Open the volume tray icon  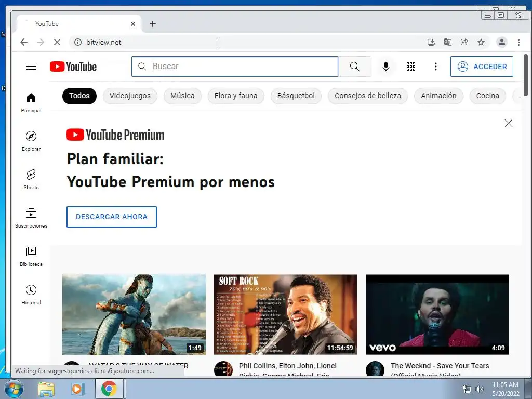coord(480,389)
